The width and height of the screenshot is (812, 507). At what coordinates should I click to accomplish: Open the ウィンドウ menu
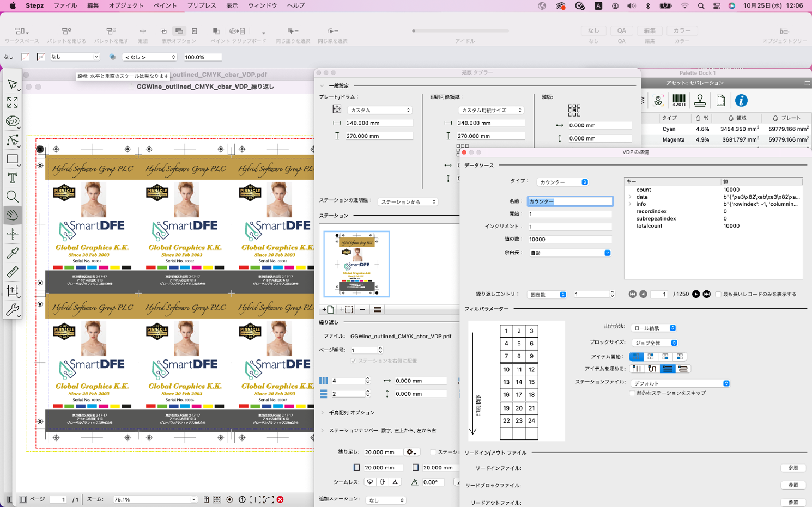[x=263, y=5]
